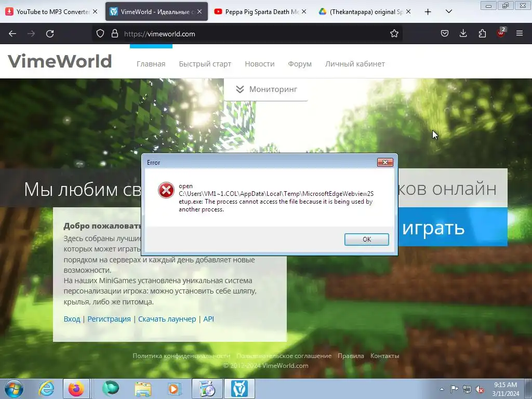Open the extensions puzzle icon
This screenshot has height=399, width=532.
(482, 33)
